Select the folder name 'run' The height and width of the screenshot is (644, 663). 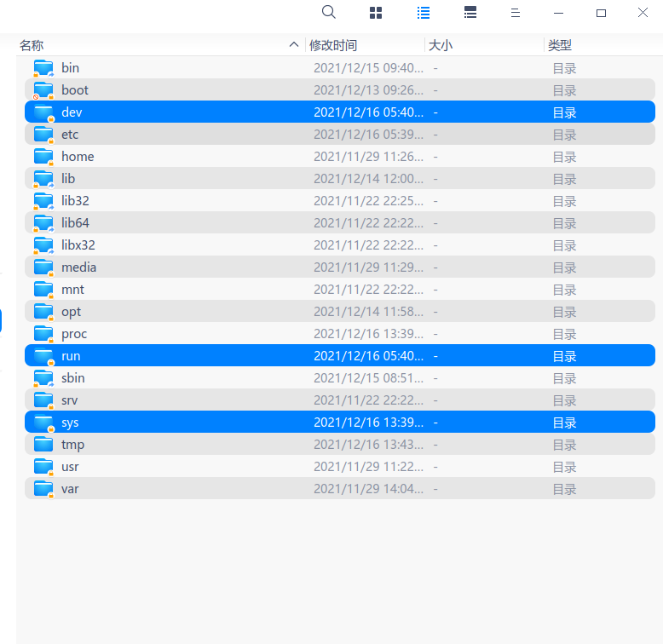click(71, 356)
